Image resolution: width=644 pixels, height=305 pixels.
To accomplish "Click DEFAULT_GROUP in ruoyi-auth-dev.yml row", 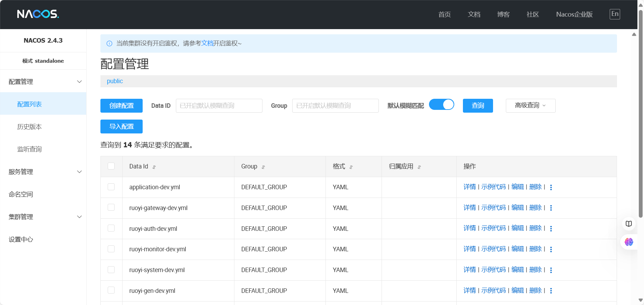I will tap(264, 229).
